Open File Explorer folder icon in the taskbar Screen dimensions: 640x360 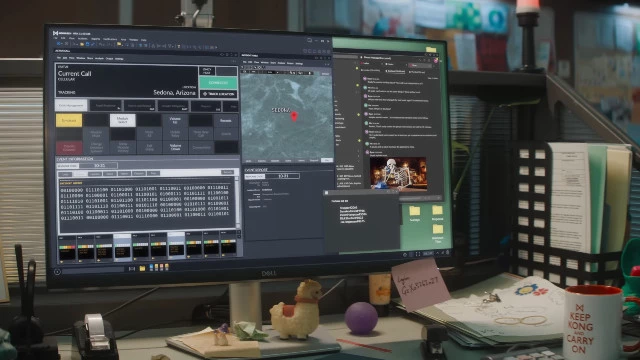(142, 269)
